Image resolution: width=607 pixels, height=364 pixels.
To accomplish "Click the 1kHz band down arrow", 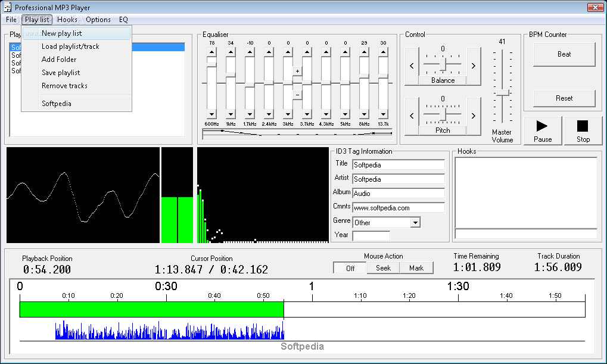I will click(x=231, y=114).
